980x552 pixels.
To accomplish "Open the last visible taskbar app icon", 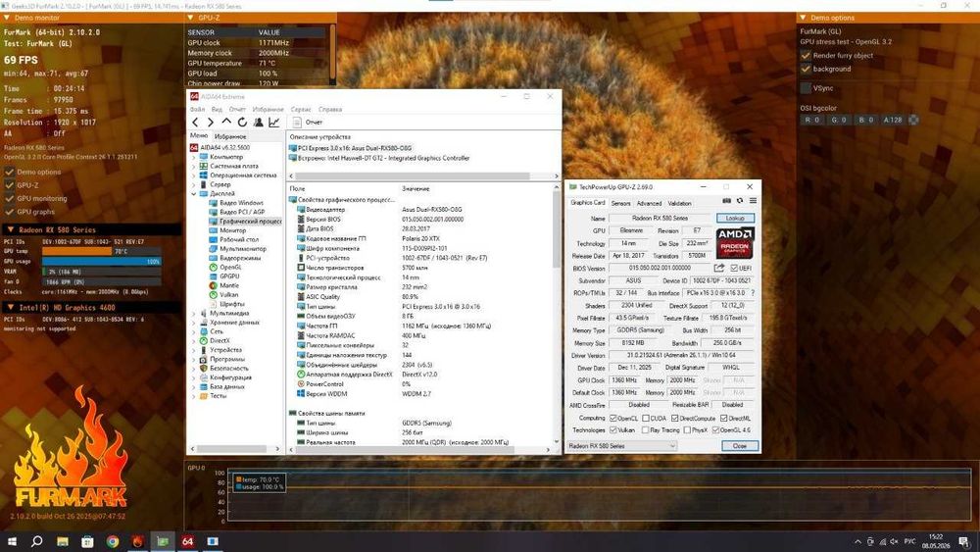I will pyautogui.click(x=213, y=541).
